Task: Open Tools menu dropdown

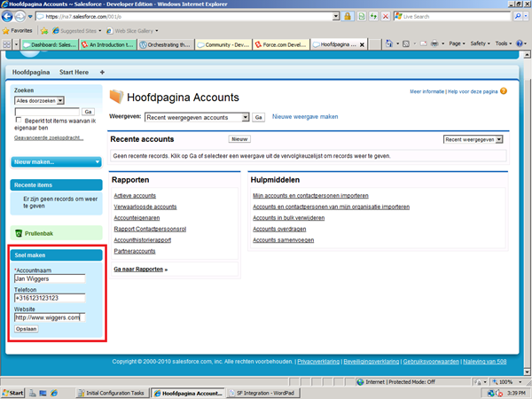Action: (x=503, y=43)
